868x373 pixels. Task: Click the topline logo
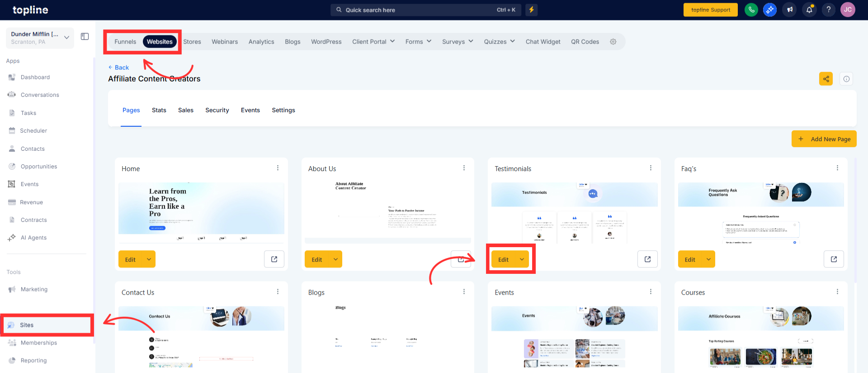(30, 10)
